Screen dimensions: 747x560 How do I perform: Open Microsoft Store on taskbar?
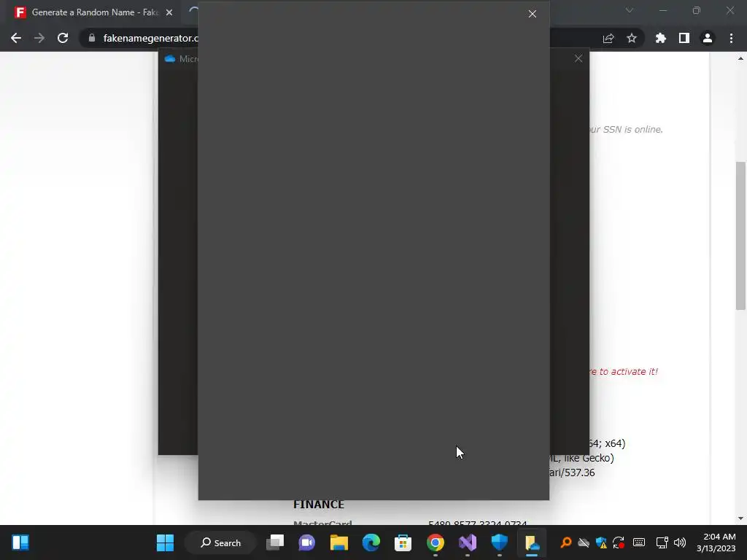click(403, 542)
